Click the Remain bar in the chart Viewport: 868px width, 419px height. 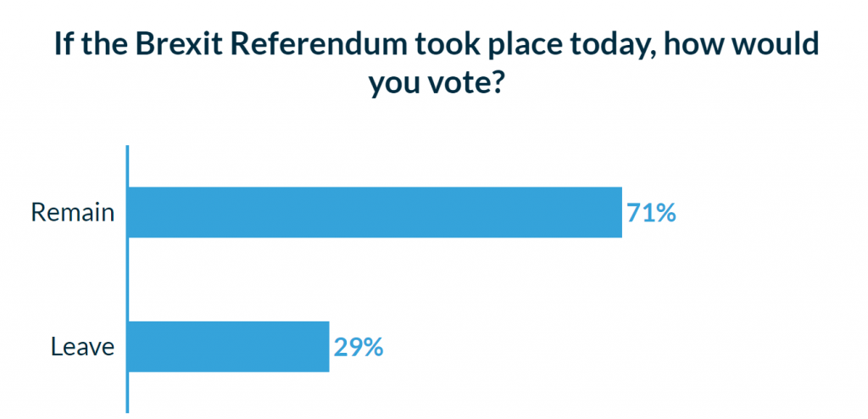pos(374,212)
